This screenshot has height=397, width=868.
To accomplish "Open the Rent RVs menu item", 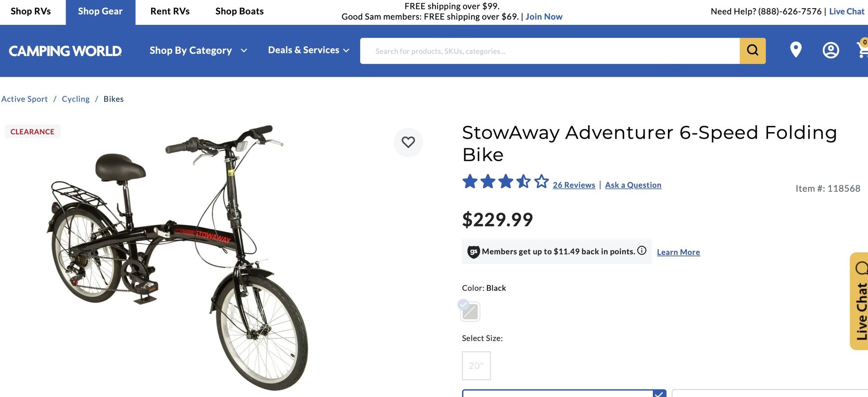I will click(x=170, y=11).
